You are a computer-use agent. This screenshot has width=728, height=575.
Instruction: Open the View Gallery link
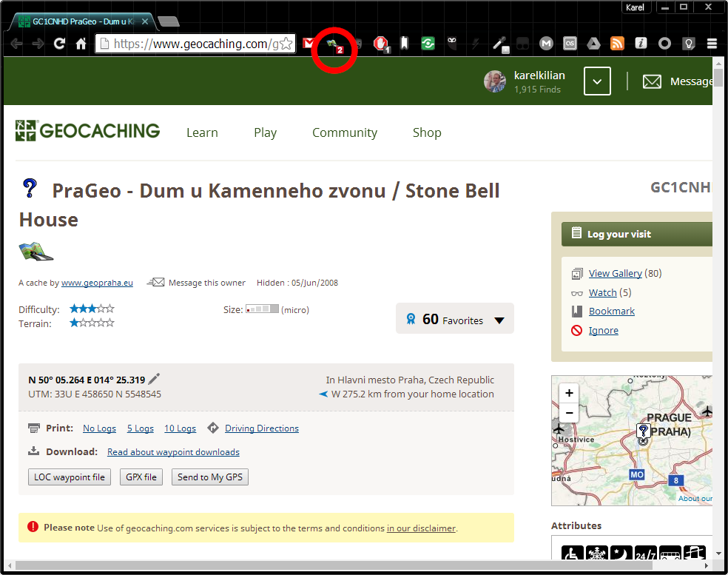(616, 274)
